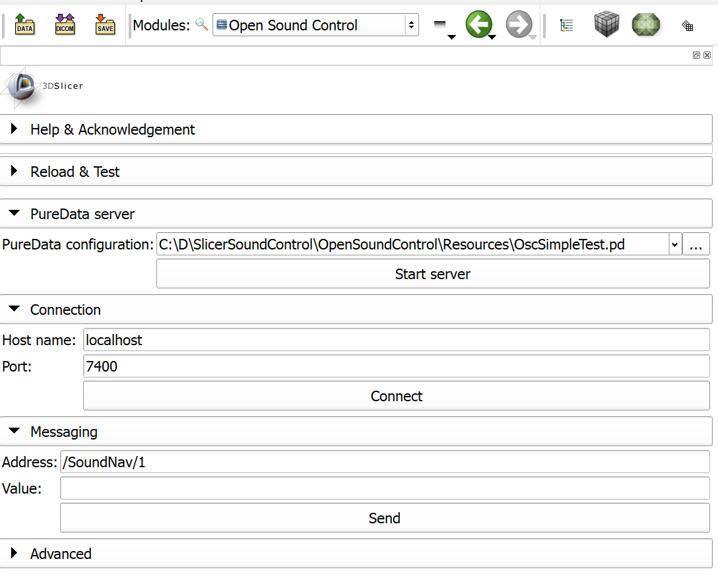Open the Volume Rendering cube icon
The image size is (718, 588).
pyautogui.click(x=606, y=25)
